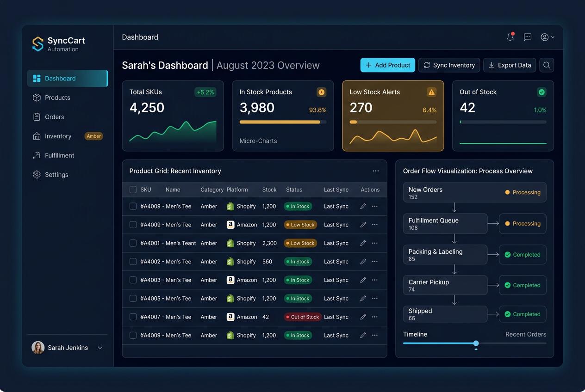Check the box for #A4002 row
The height and width of the screenshot is (392, 585).
click(133, 262)
